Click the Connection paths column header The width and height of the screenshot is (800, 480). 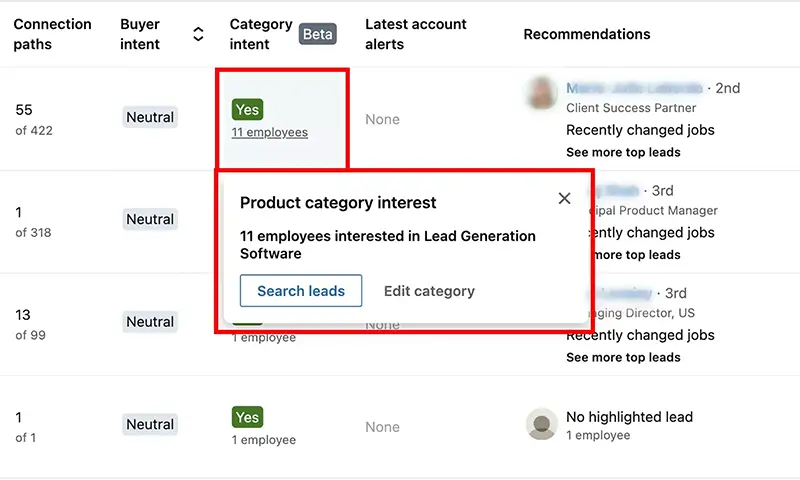point(52,34)
